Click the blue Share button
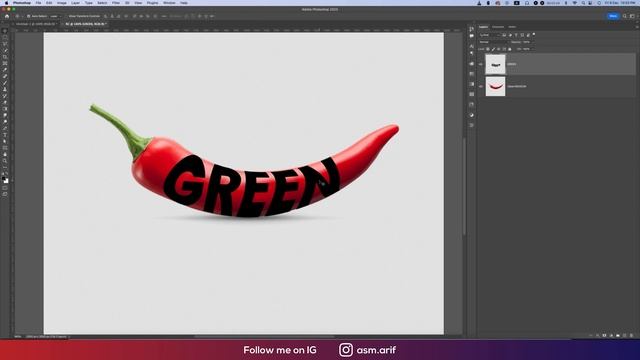The width and height of the screenshot is (640, 360). (x=613, y=16)
